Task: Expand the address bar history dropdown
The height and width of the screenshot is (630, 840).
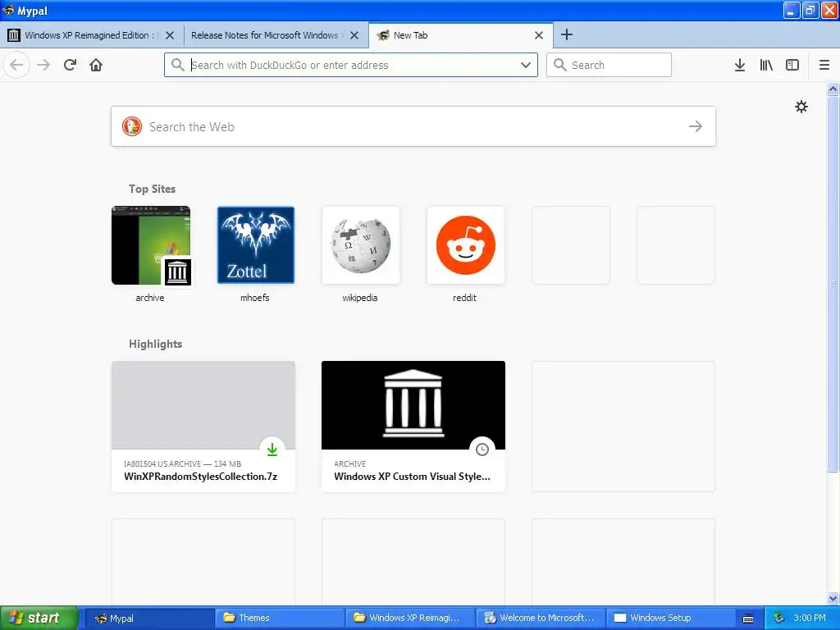Action: tap(526, 65)
